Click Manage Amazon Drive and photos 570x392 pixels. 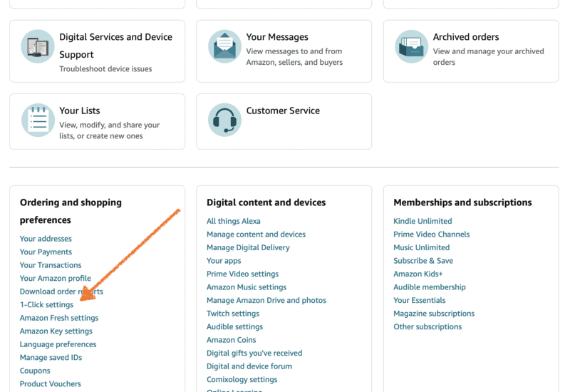tap(266, 300)
